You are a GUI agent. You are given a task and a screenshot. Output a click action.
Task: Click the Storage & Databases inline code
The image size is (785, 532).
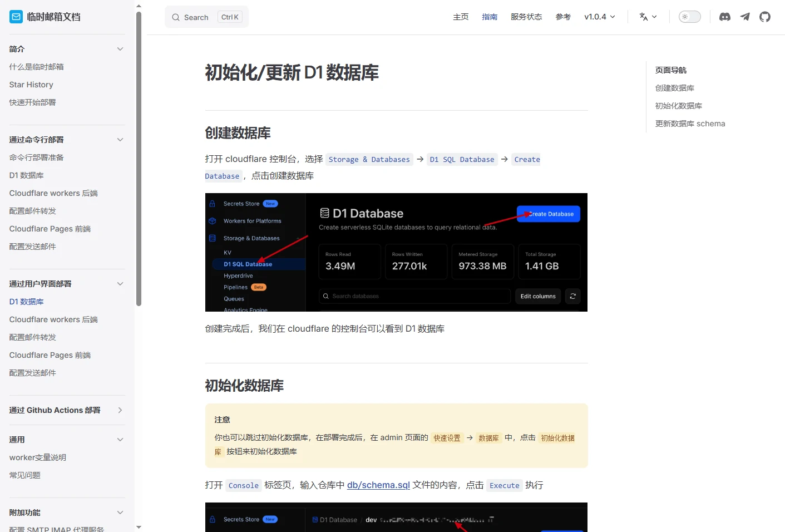click(x=369, y=160)
